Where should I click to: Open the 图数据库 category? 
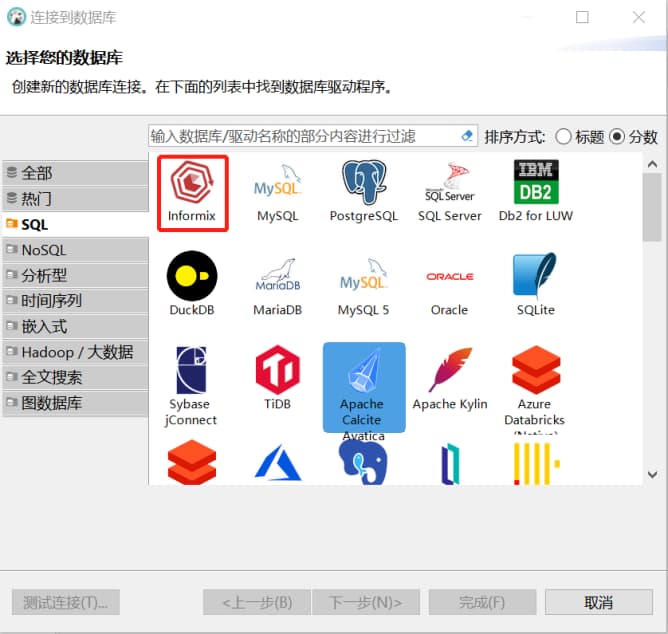(75, 403)
